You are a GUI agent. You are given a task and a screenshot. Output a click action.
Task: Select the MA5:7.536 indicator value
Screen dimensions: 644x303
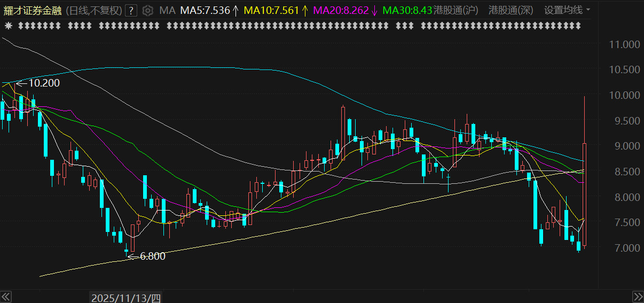(205, 10)
